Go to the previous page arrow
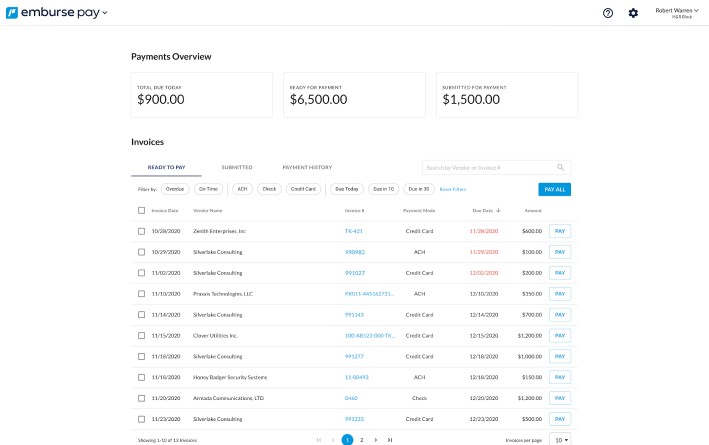Screen dimensions: 709x445 (x=333, y=440)
